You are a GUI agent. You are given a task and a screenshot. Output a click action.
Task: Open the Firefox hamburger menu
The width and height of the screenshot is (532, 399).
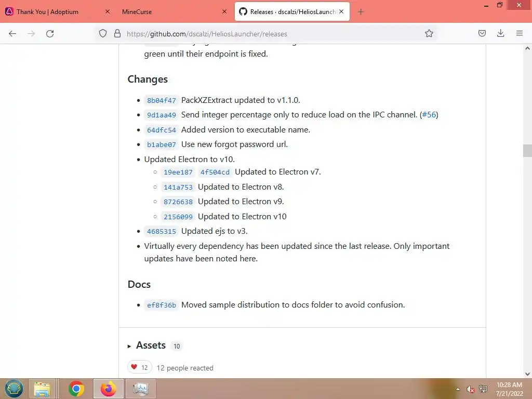click(x=520, y=34)
